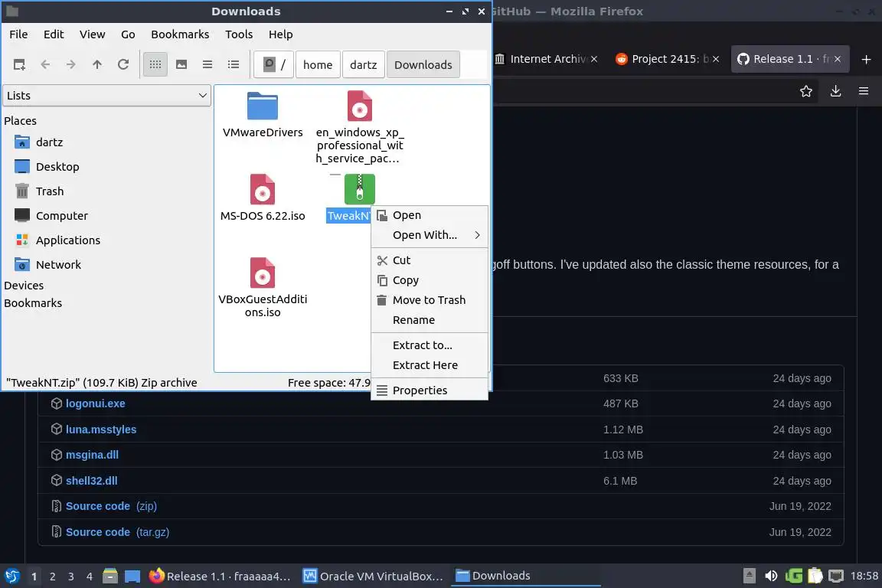
Task: Click the dartz path segment button
Action: pyautogui.click(x=364, y=65)
